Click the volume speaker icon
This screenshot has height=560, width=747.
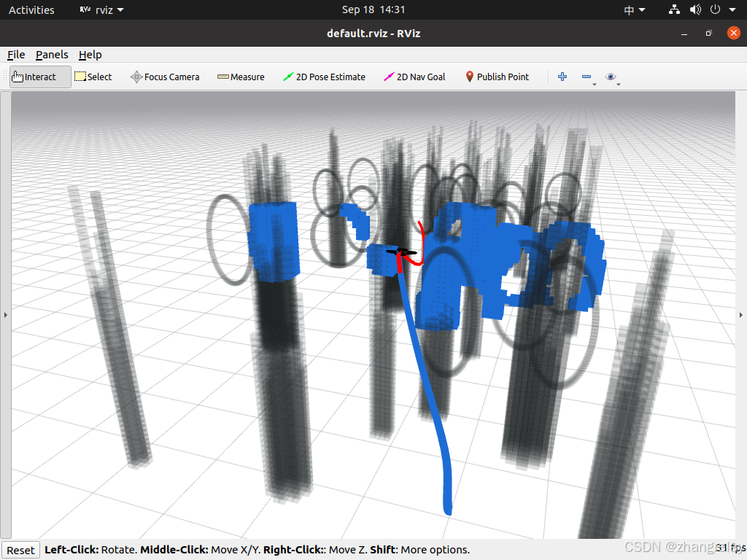(x=695, y=9)
